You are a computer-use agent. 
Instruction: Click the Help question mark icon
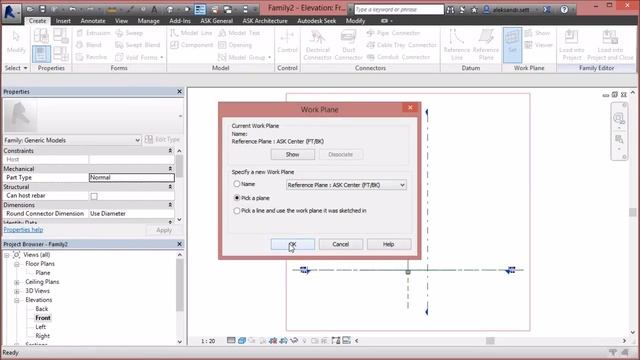564,9
